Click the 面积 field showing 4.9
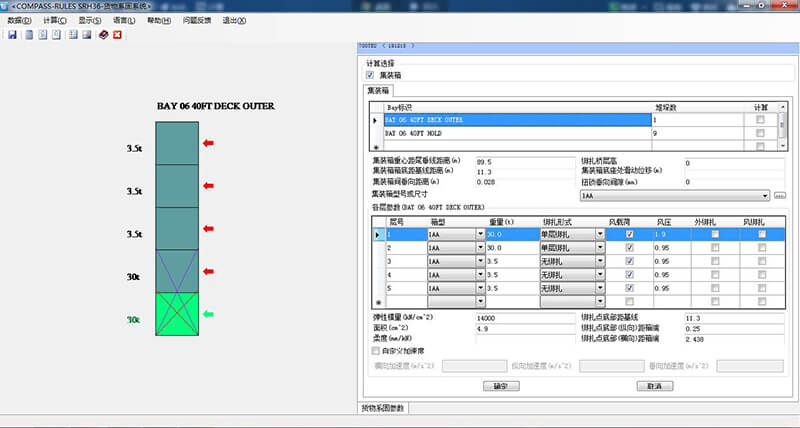This screenshot has height=428, width=800. coord(525,329)
